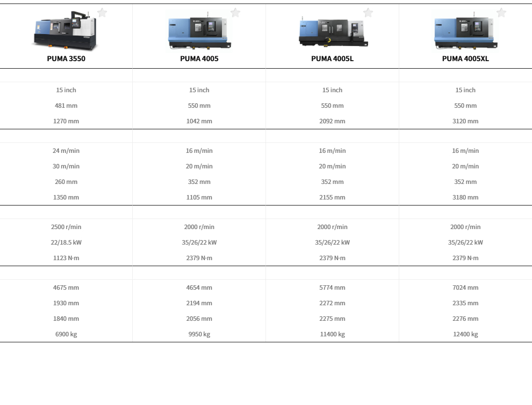
Task: Click the 2194 mm cell
Action: tap(199, 303)
